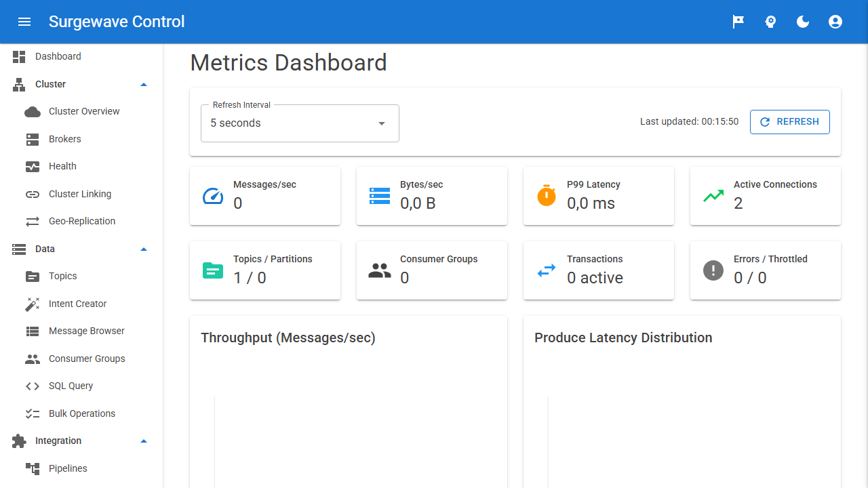The image size is (868, 488).
Task: Click the Topics folder icon in sidebar
Action: coord(33,277)
